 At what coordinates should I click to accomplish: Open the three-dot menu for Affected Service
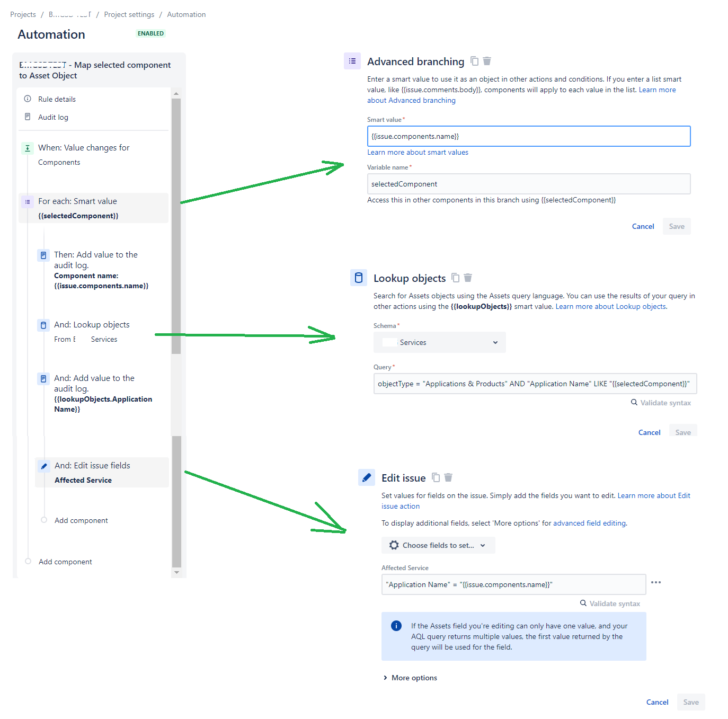click(x=656, y=582)
